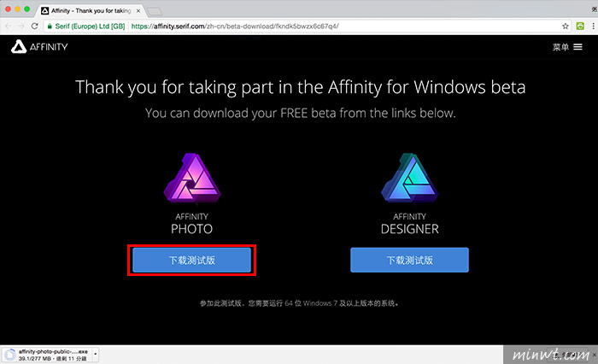Click the address bar URL field
This screenshot has width=598, height=364.
tap(307, 26)
